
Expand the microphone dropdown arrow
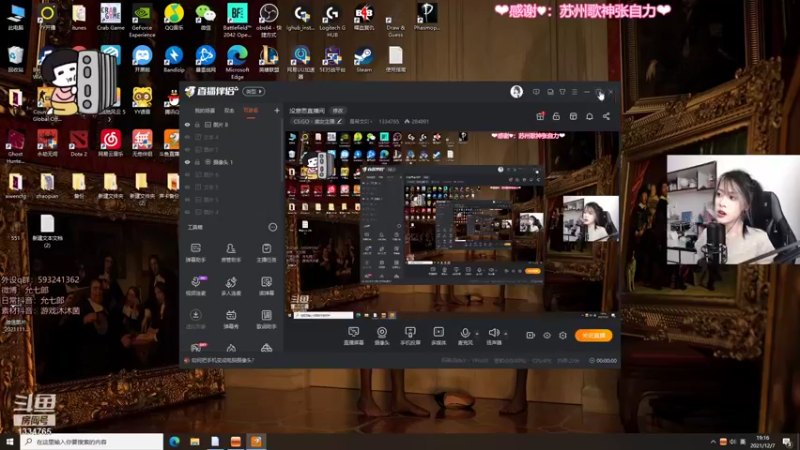point(477,334)
